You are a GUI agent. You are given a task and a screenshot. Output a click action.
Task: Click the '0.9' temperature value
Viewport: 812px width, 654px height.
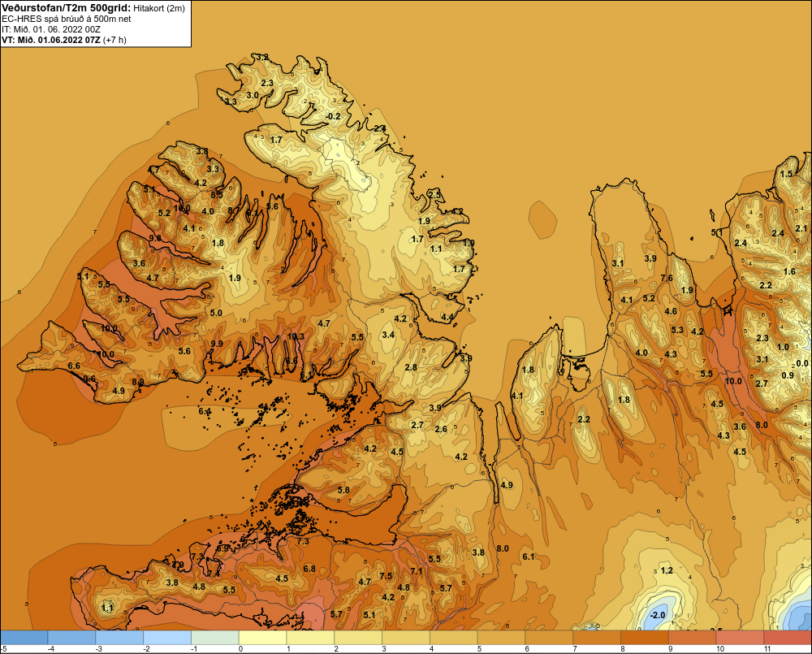pyautogui.click(x=787, y=375)
